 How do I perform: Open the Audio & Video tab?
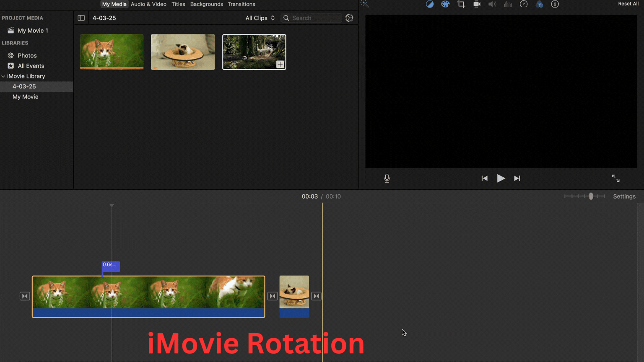[x=148, y=4]
